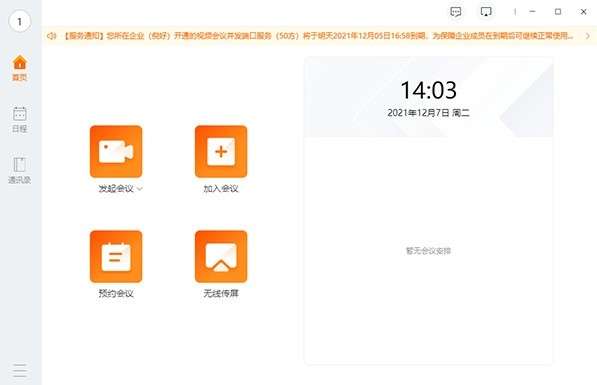Image resolution: width=597 pixels, height=385 pixels.
Task: Click the 暂无会议安排 empty schedule area
Action: click(428, 251)
